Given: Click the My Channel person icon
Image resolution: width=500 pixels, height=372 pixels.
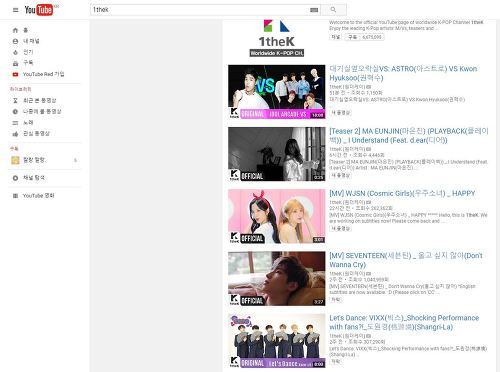Looking at the screenshot, I should coord(15,41).
